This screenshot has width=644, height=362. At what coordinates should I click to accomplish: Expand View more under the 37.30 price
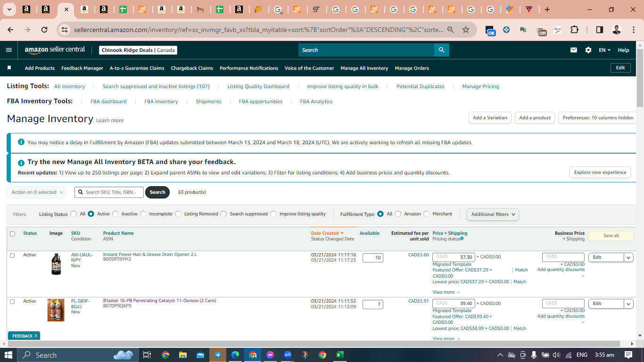point(446,292)
